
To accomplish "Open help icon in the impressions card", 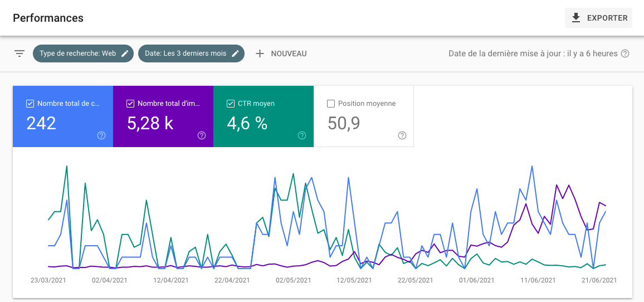I will tap(202, 135).
